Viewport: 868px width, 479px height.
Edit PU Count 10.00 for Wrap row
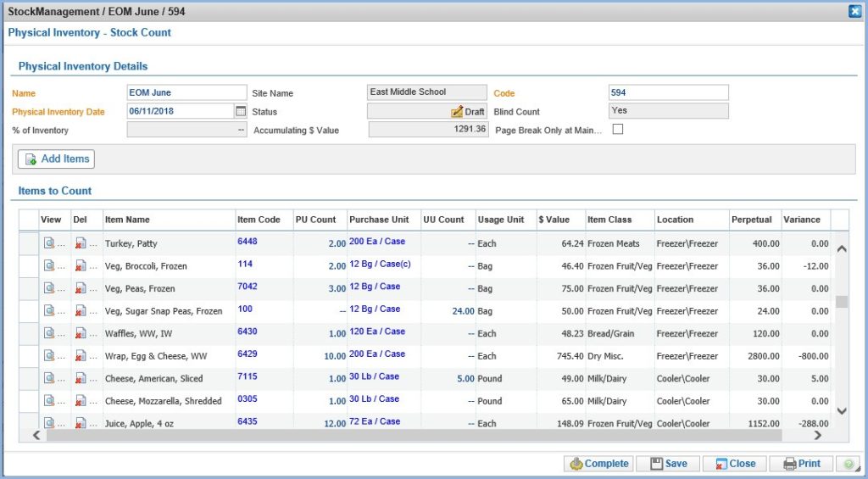(x=335, y=356)
